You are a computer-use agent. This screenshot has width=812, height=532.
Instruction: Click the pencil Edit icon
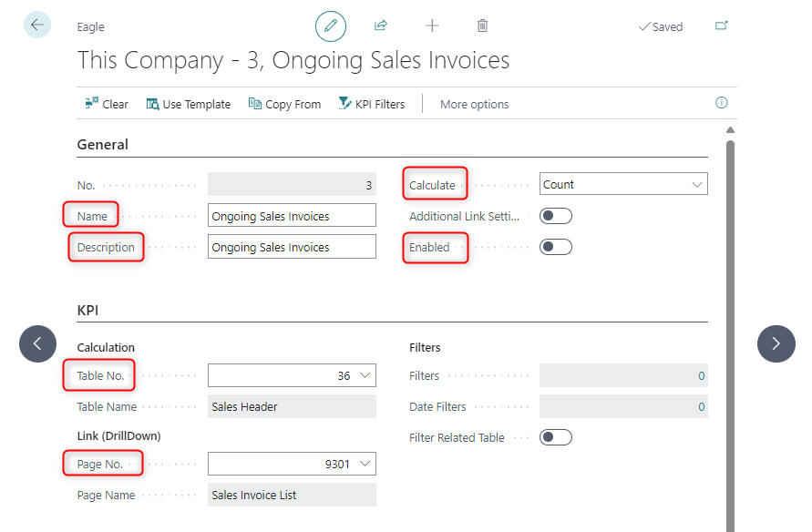[x=330, y=26]
